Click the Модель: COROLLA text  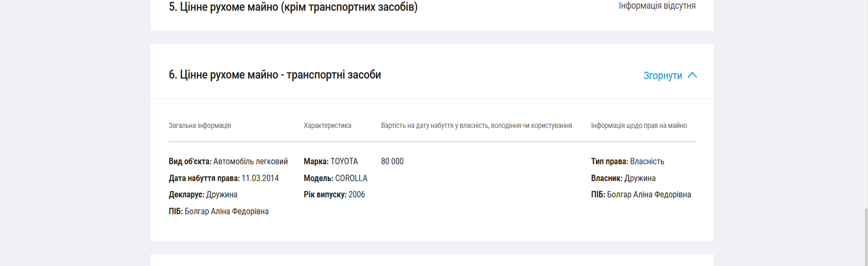[335, 178]
